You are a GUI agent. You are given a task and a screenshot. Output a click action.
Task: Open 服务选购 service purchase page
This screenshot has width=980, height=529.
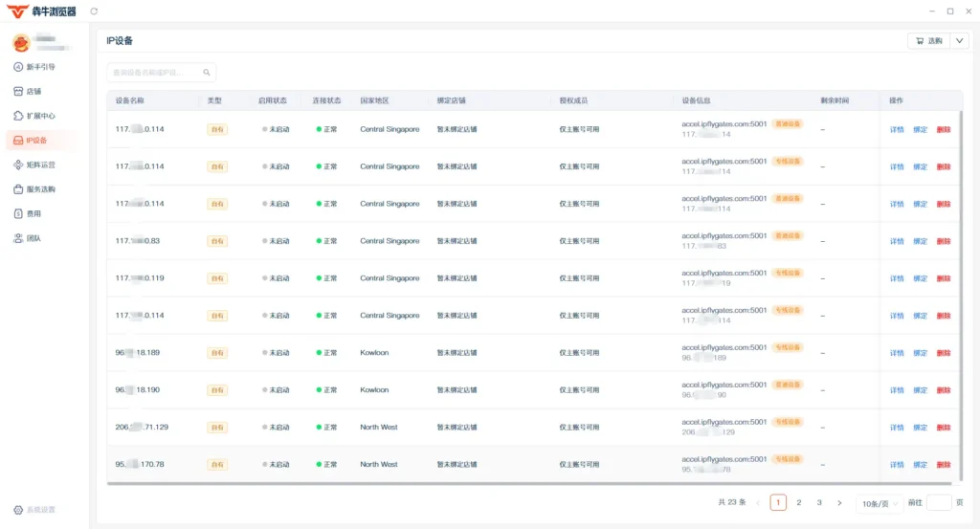pos(34,189)
